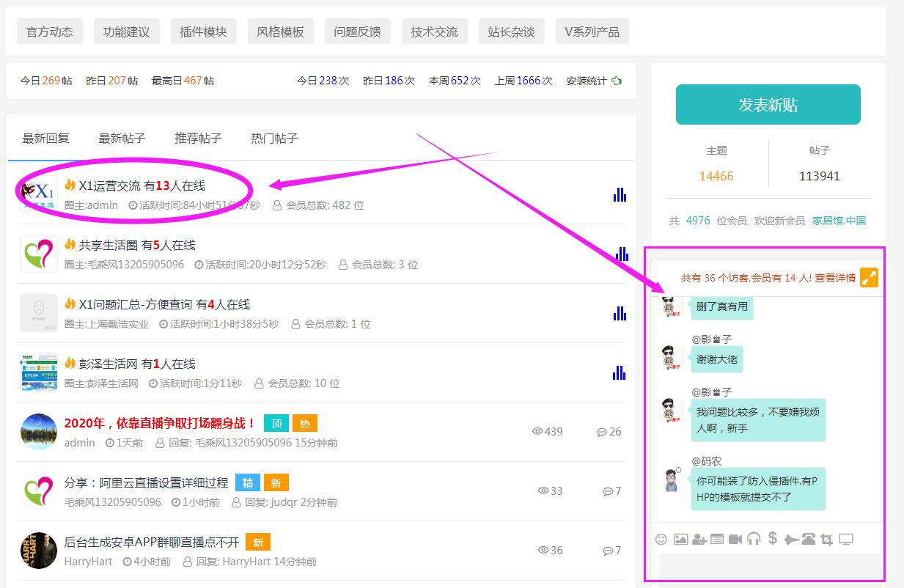Click the monitor screen icon in chat
This screenshot has width=904, height=588.
846,540
